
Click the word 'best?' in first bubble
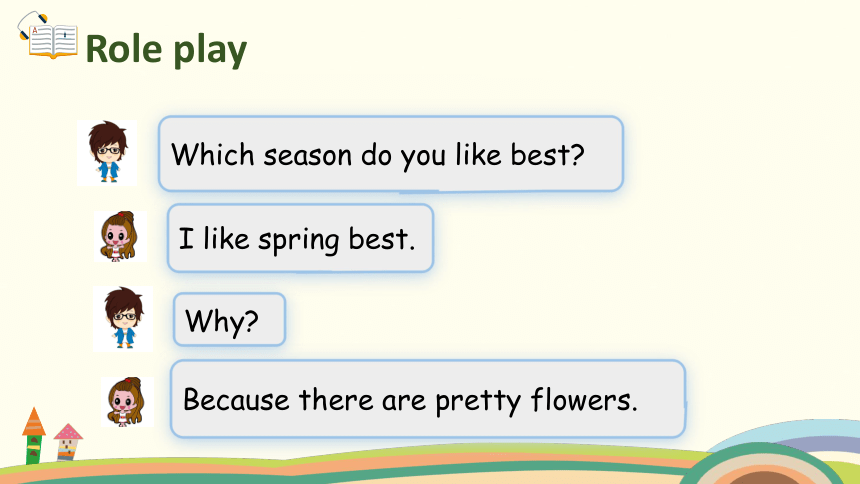[548, 154]
